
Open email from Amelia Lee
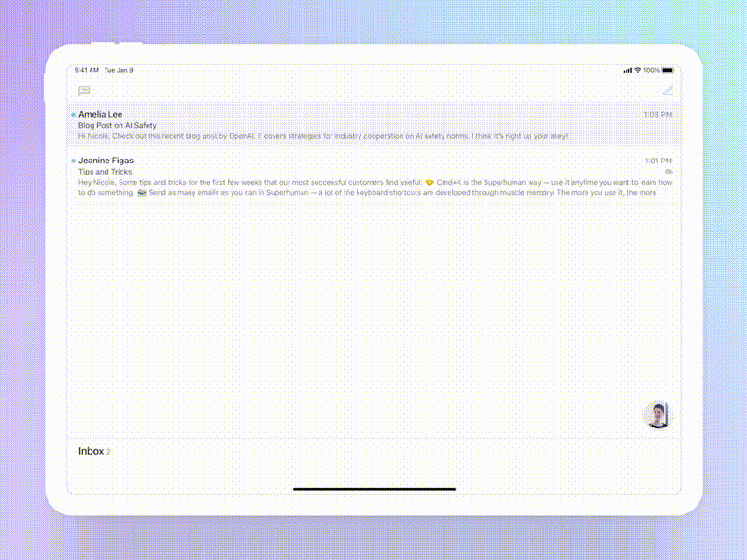[x=374, y=125]
